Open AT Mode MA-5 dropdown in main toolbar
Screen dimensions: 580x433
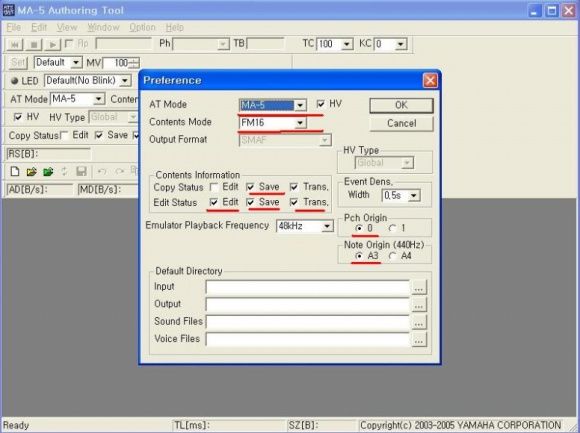tap(98, 99)
